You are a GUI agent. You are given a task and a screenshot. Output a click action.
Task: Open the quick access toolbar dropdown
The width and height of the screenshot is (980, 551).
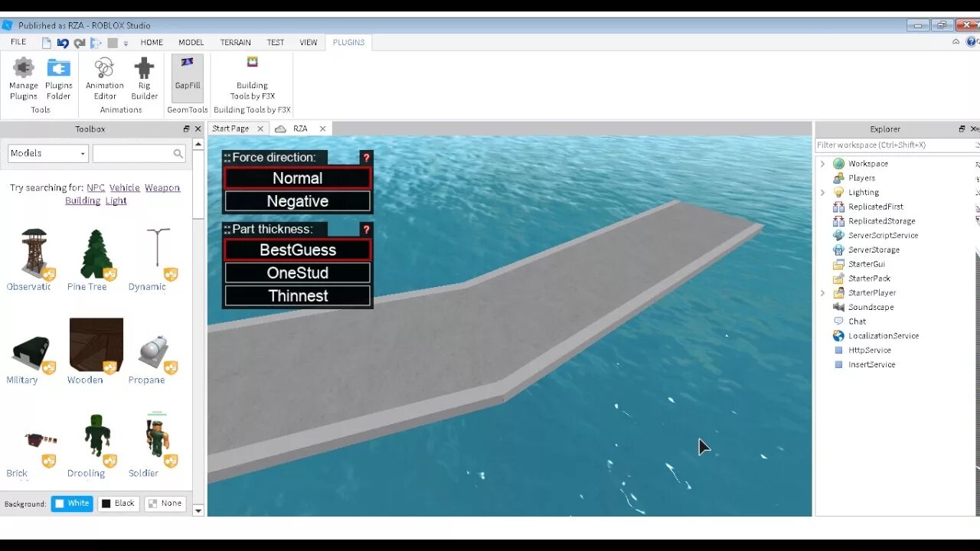point(126,44)
